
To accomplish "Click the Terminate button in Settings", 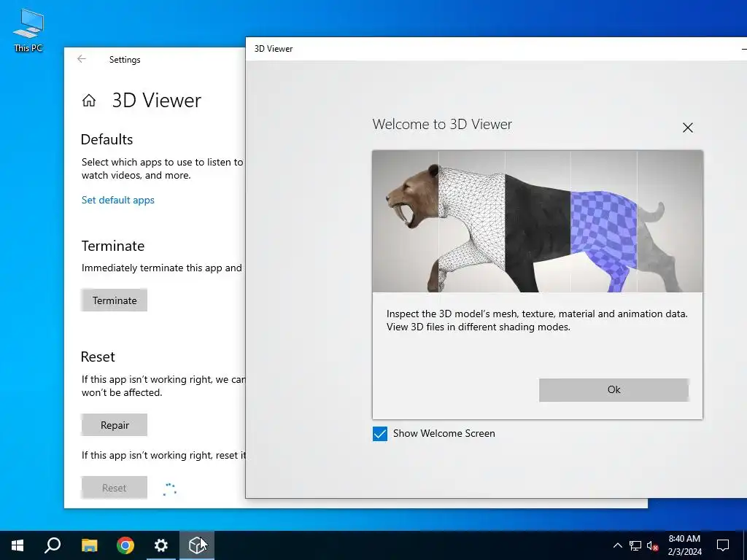I will tap(115, 300).
